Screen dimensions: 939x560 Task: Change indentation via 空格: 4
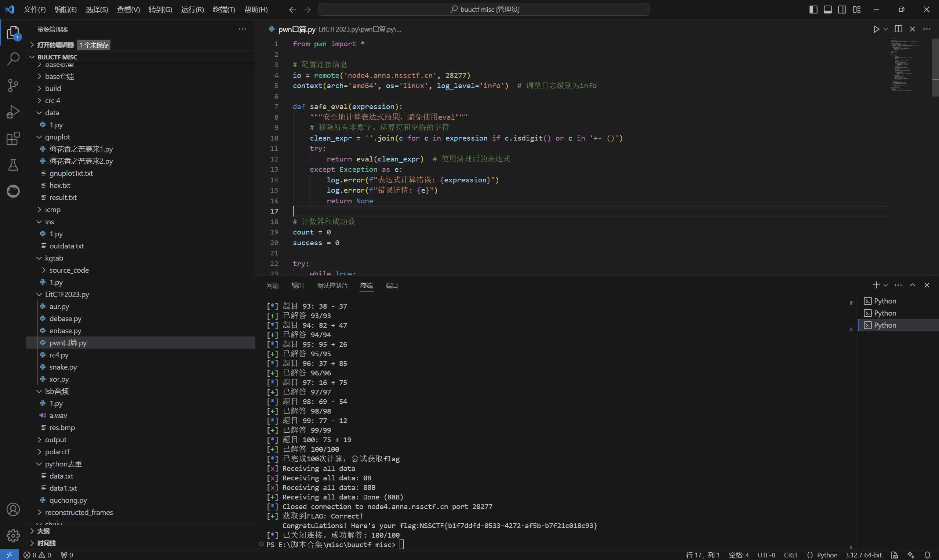[x=739, y=555]
